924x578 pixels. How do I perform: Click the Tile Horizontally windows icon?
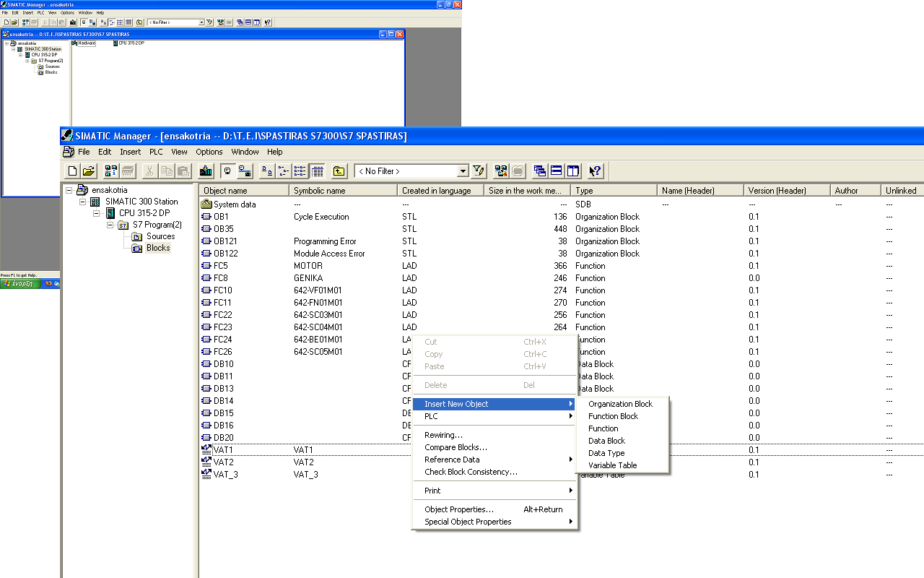(x=557, y=171)
